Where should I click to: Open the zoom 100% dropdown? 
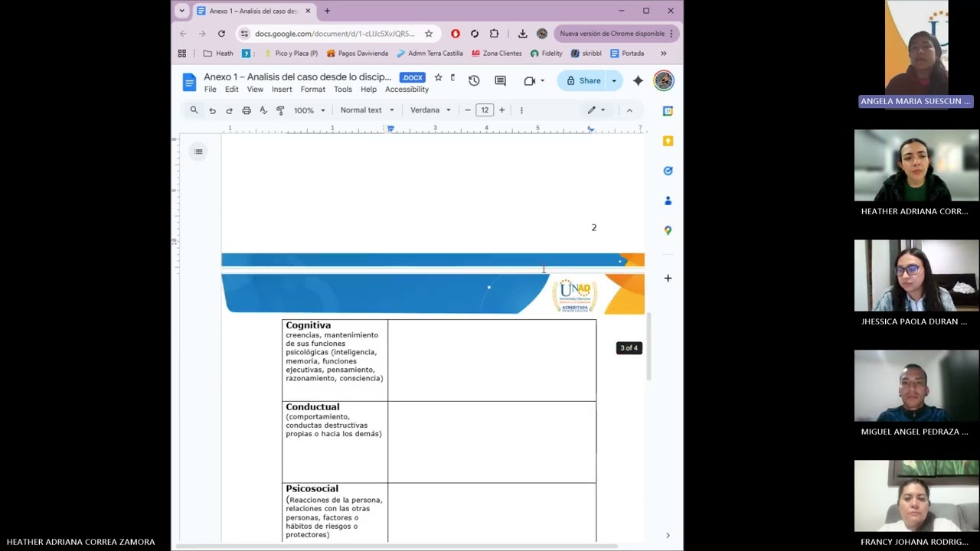click(309, 110)
